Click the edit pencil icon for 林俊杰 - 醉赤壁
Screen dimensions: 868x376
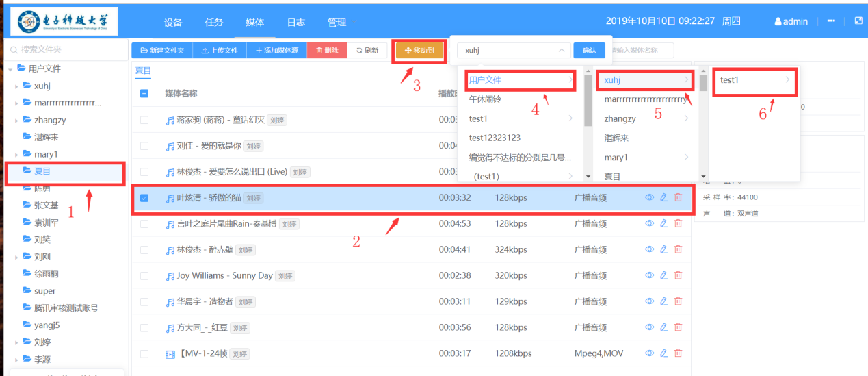pos(663,249)
